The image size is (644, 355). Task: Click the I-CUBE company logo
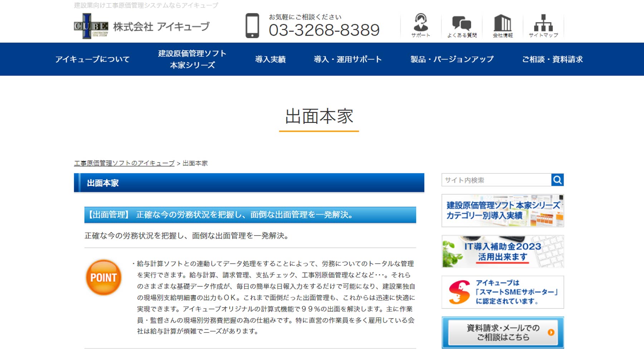(91, 26)
